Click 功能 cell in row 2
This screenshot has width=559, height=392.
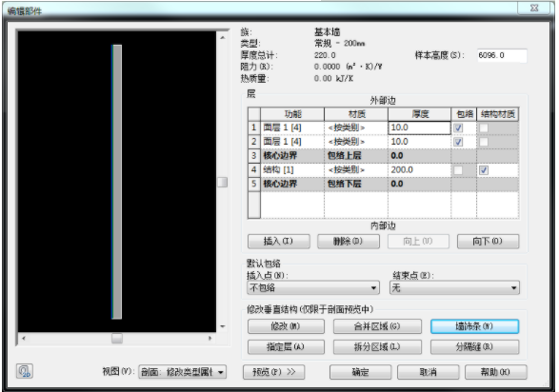point(292,142)
